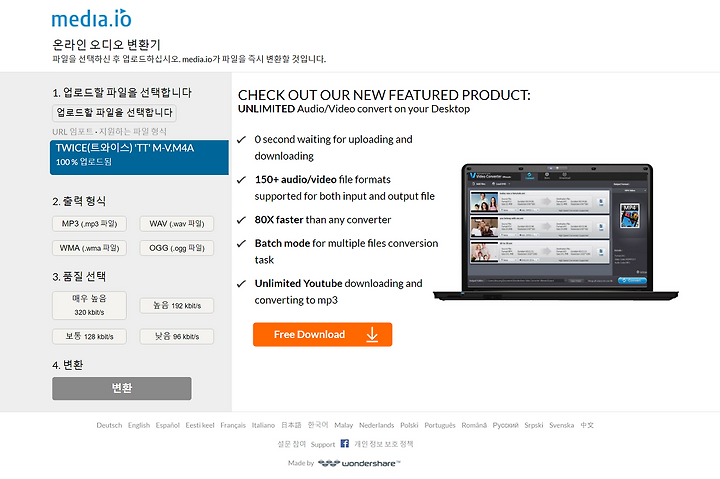Click the CHECK OUT OUR NEW FEATURED PRODUCT heading
The width and height of the screenshot is (720, 479).
384,95
